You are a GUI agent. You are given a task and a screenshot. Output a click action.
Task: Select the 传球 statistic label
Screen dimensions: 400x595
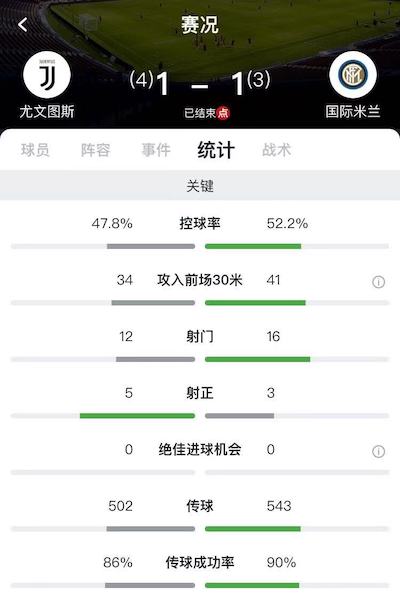pyautogui.click(x=200, y=506)
